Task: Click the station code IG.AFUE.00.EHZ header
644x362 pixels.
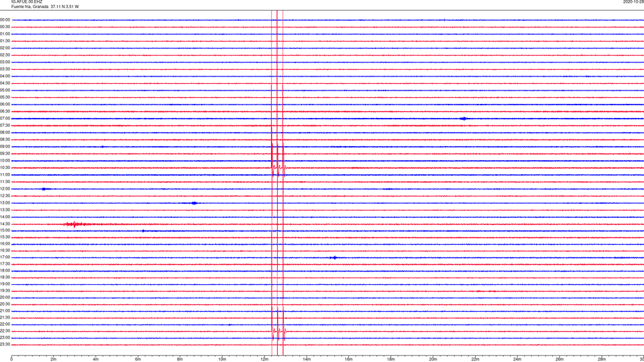Action: click(27, 1)
